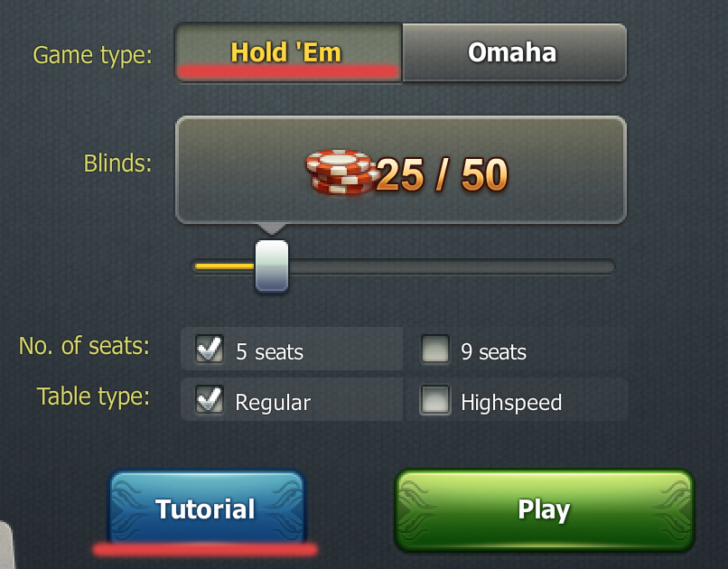Screen dimensions: 728x569
Task: Open the Tutorial
Action: point(207,508)
